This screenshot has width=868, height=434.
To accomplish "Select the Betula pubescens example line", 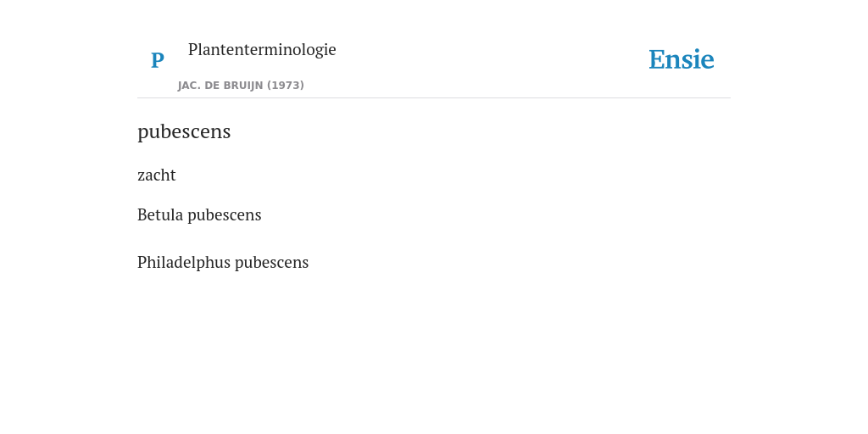I will (199, 215).
